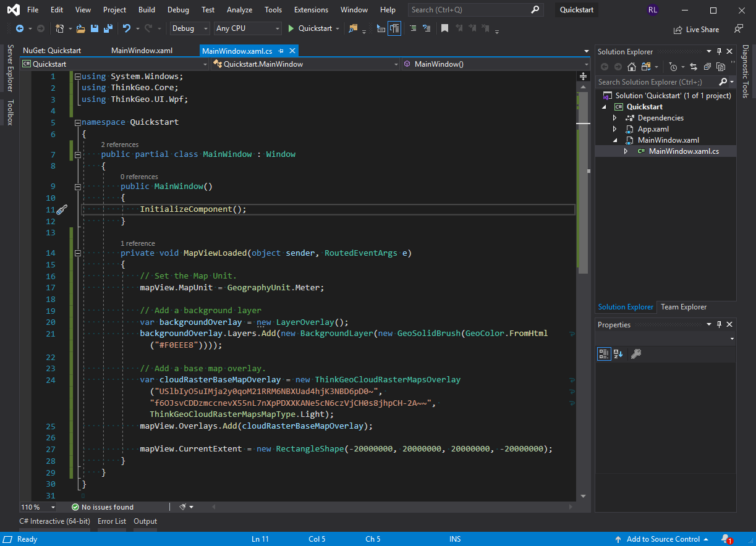Collapse the MainWindow.xaml node
Viewport: 756px width, 546px height.
tap(614, 140)
